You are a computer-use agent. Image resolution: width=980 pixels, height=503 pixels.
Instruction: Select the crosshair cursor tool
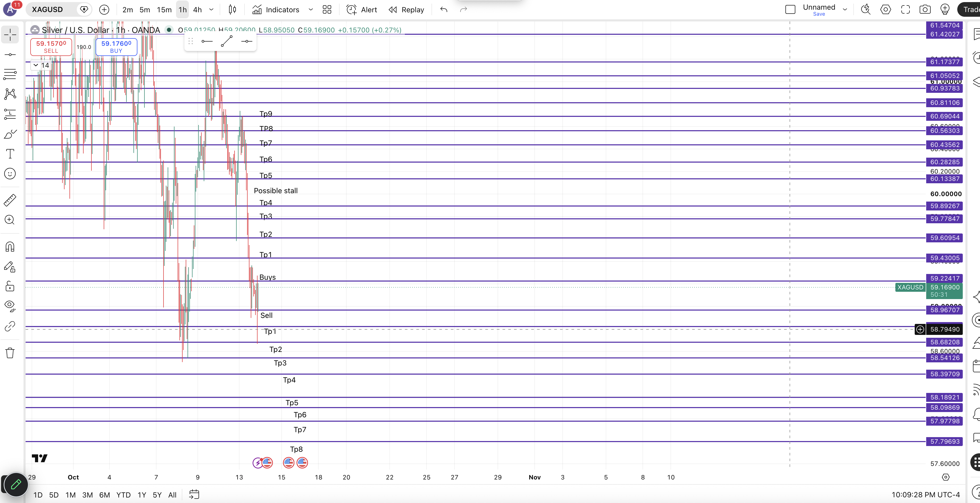click(x=10, y=35)
